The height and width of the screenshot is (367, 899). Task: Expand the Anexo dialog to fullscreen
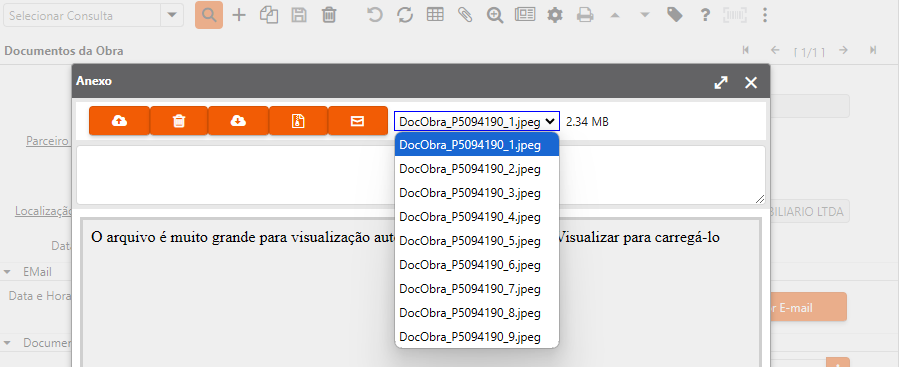721,83
